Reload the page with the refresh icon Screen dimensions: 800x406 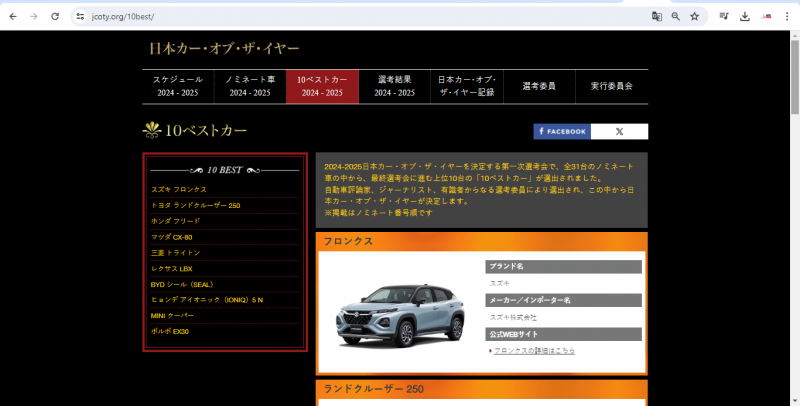(55, 17)
